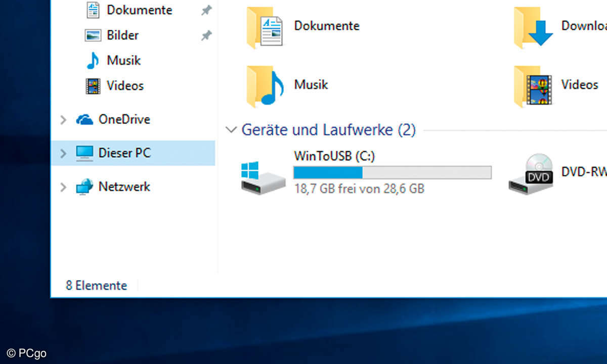Click the Dieser PC monitor icon
The image size is (607, 364).
84,153
